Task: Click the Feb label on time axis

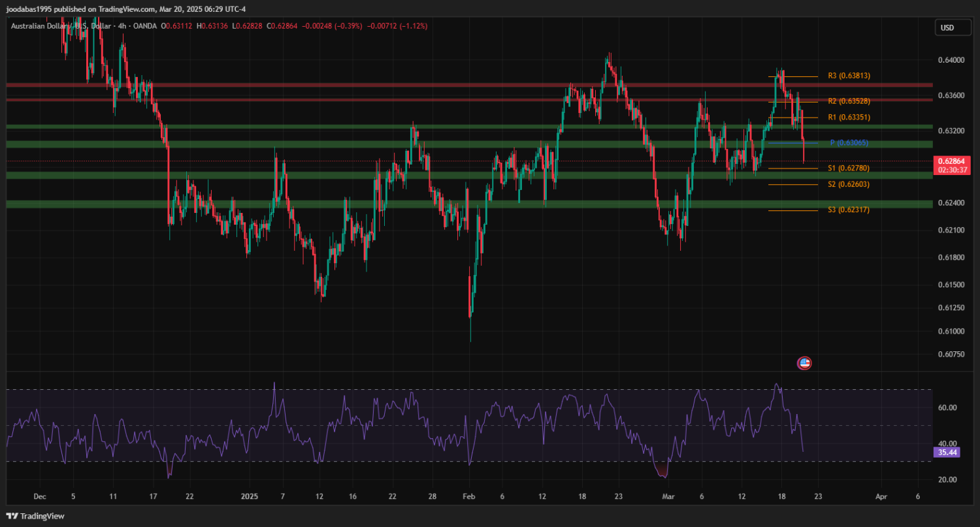Action: pos(468,497)
